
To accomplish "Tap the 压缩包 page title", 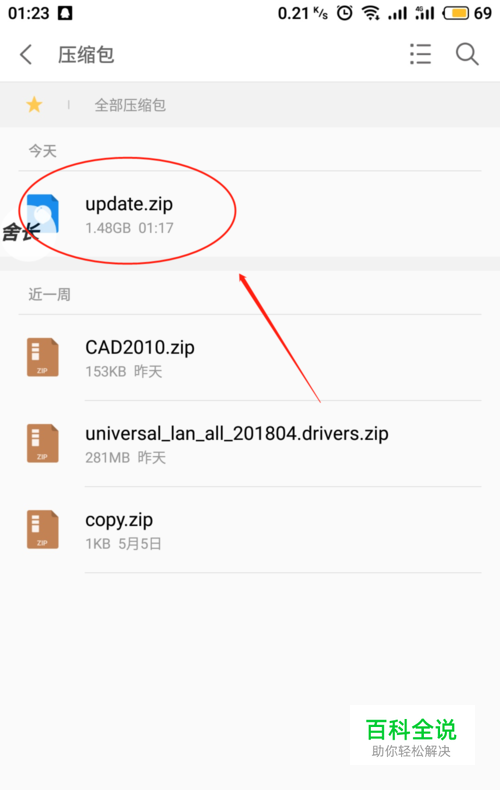I will click(86, 54).
